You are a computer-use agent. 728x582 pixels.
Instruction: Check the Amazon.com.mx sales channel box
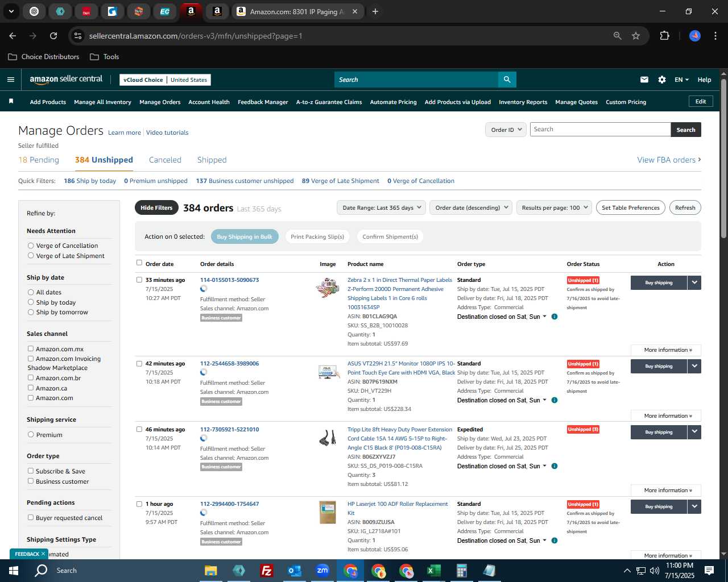(31, 349)
